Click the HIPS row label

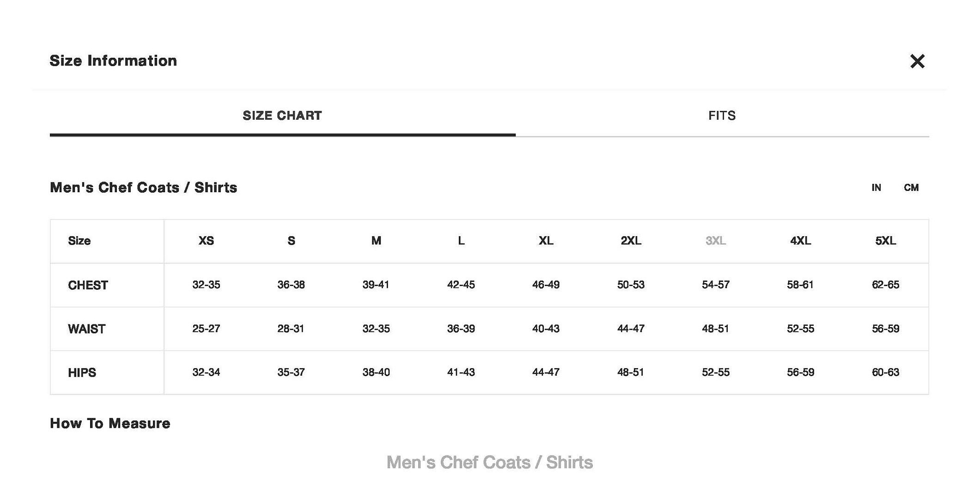[82, 373]
